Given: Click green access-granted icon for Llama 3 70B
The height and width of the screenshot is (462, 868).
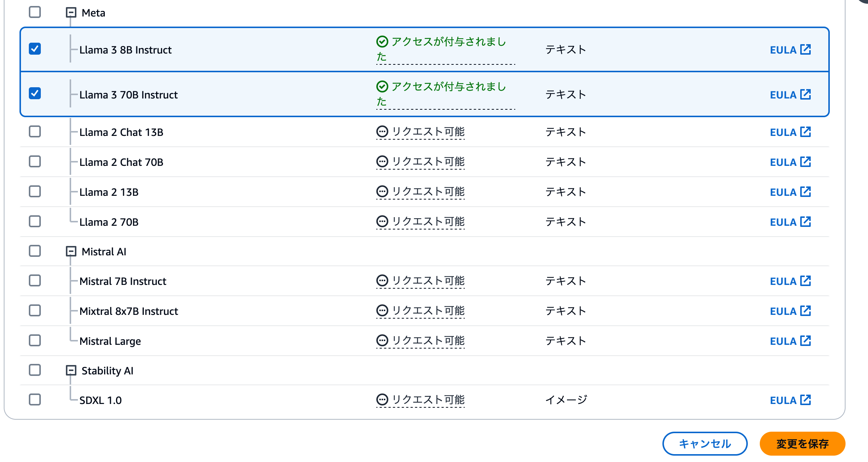Looking at the screenshot, I should (382, 86).
